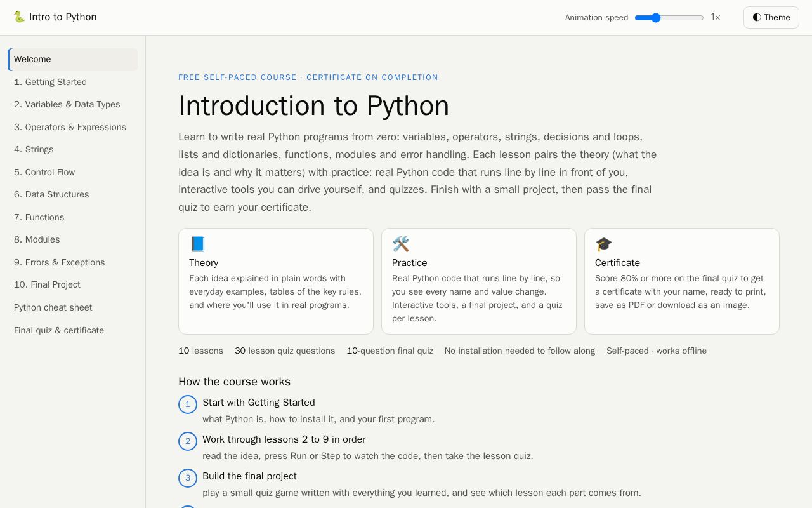The image size is (812, 508).
Task: Click 'Self-paced · works offline' text
Action: point(657,351)
